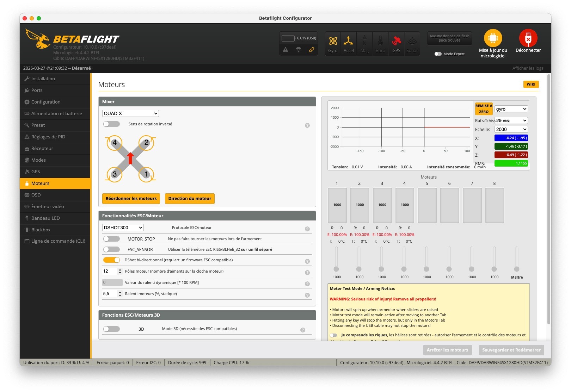Switch to the Récepteur tab
The width and height of the screenshot is (571, 392).
(55, 149)
